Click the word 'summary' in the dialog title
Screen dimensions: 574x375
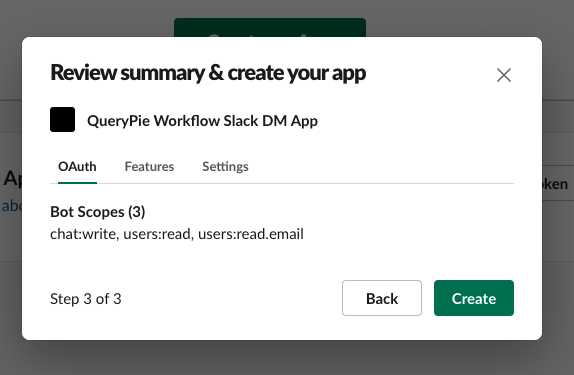point(163,73)
